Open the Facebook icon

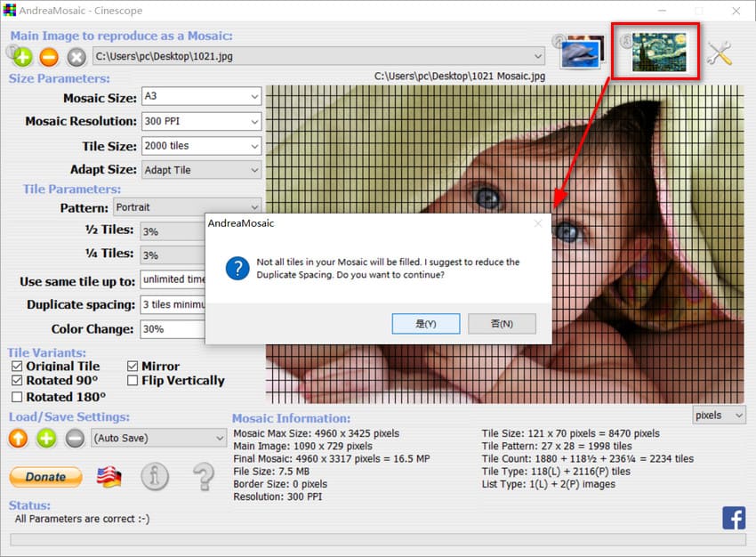[734, 518]
